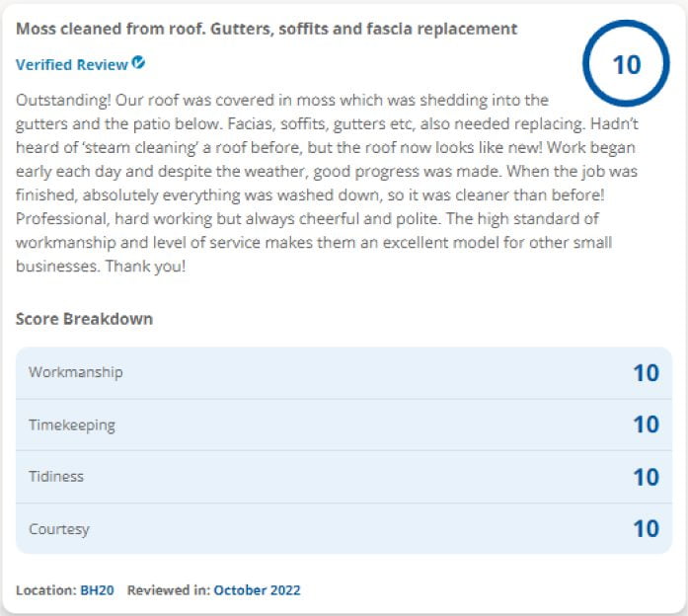Click the October 2022 review date
Screen dimensions: 688x616
coord(257,590)
